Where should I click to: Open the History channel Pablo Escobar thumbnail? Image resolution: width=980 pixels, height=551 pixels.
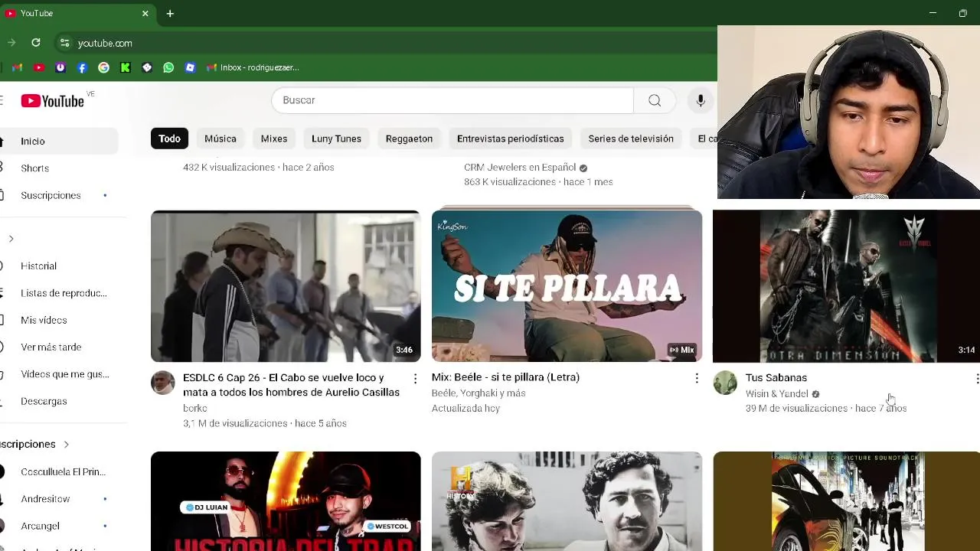(x=567, y=501)
